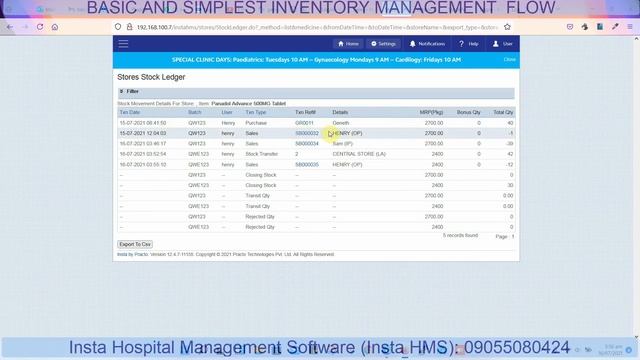Image resolution: width=640 pixels, height=360 pixels.
Task: Sort by Txn Date column header
Action: 130,112
